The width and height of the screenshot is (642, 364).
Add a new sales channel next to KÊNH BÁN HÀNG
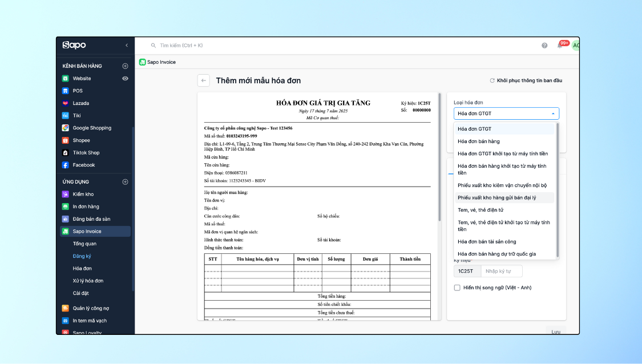(126, 66)
